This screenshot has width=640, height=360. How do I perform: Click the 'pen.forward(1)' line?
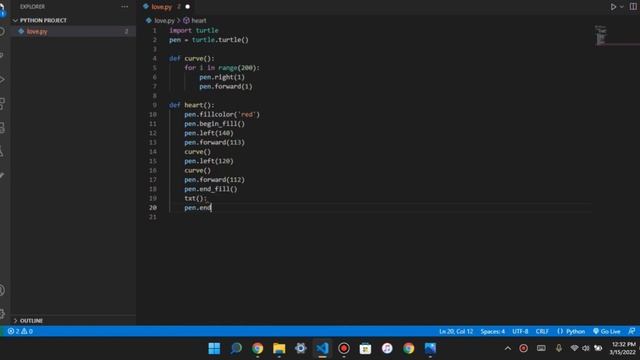pyautogui.click(x=226, y=87)
